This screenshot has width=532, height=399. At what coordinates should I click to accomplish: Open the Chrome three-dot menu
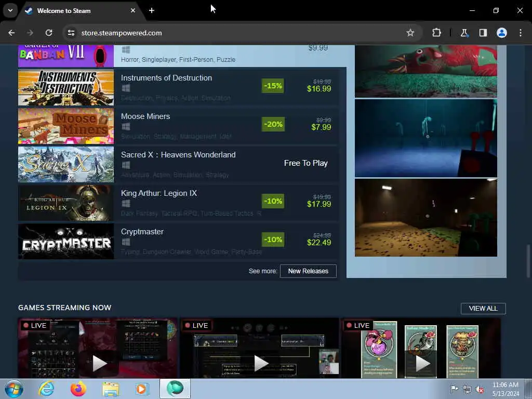(x=521, y=33)
